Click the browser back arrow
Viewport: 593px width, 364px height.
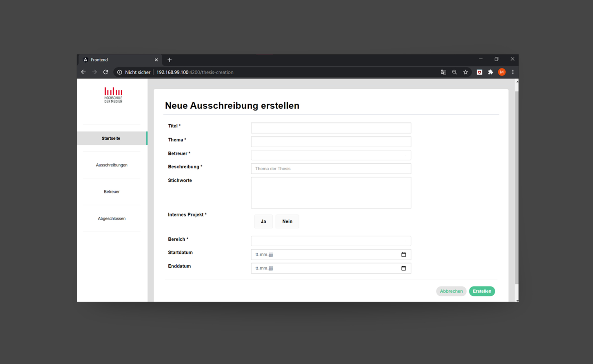(83, 72)
